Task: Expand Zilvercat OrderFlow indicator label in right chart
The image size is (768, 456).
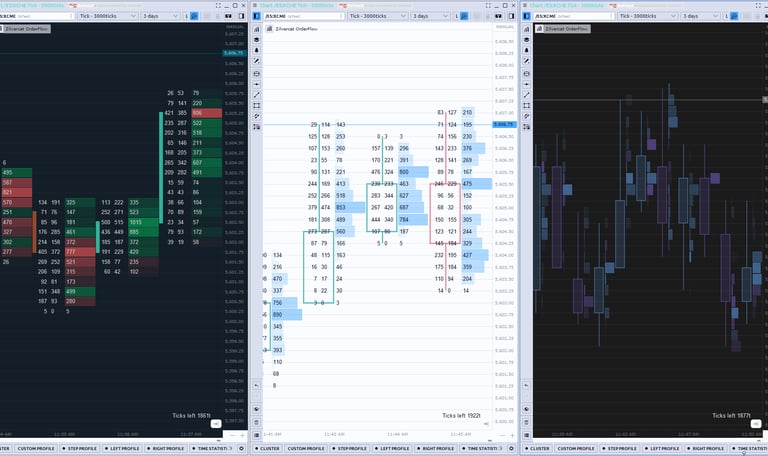Action: point(562,29)
